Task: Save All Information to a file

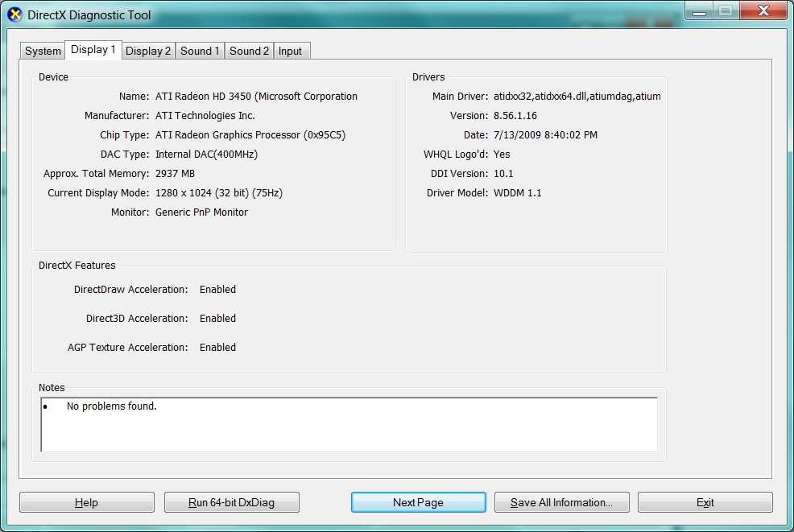Action: point(561,502)
